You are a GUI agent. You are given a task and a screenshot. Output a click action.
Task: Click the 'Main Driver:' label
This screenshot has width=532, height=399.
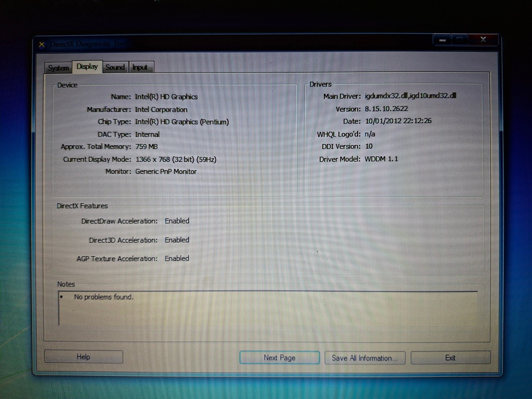[342, 96]
